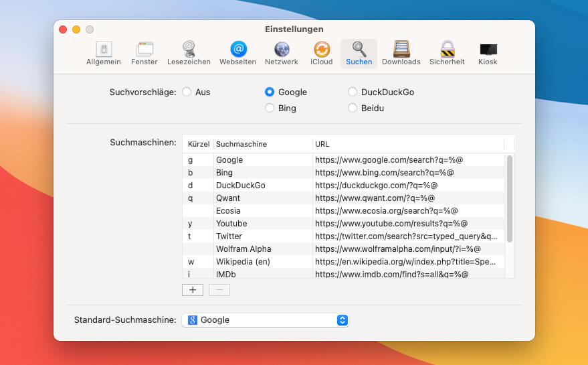Select the Wikipedia (en) row
Image resolution: width=588 pixels, height=365 pixels.
(x=343, y=262)
